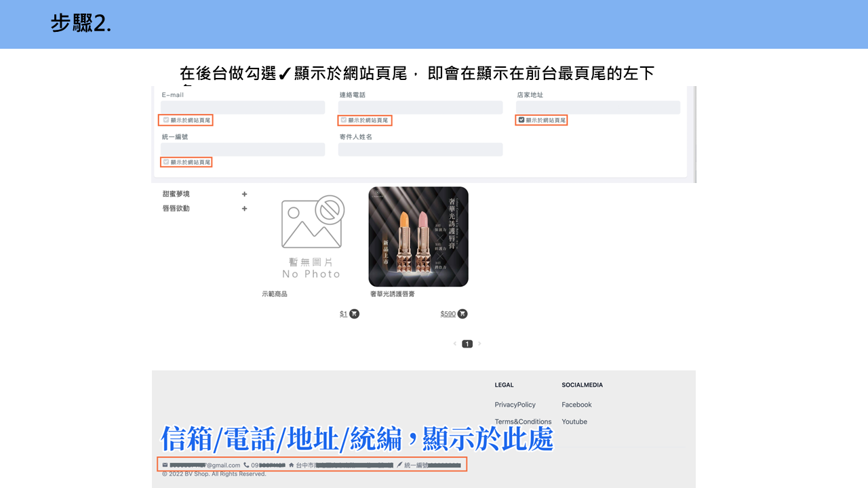Click the 奢華光誘護唇膏 product name
The height and width of the screenshot is (488, 868).
pos(393,294)
